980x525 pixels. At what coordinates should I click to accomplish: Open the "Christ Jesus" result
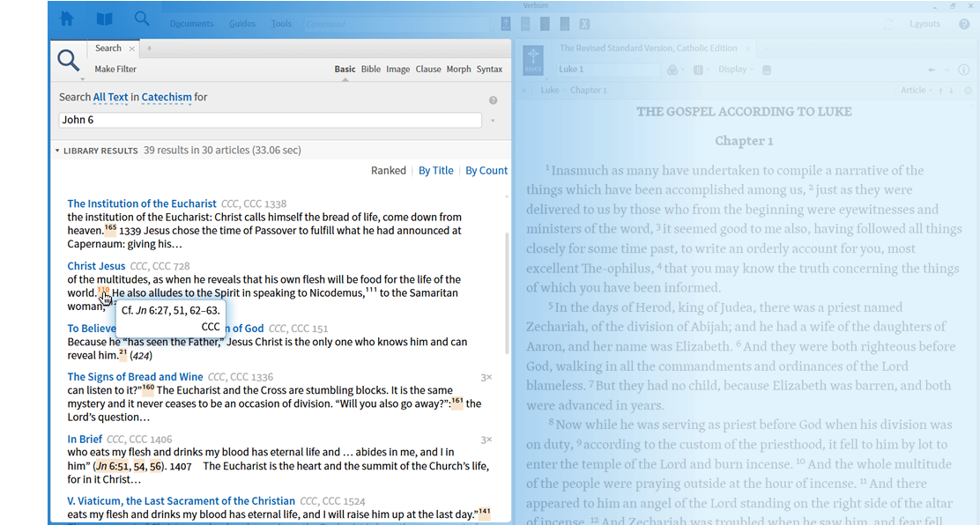[x=96, y=266]
